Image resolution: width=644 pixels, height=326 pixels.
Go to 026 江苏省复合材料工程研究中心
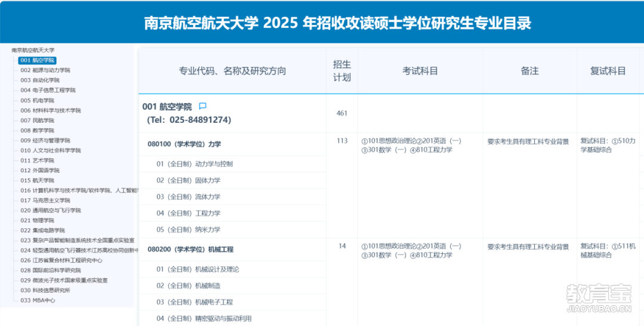(x=61, y=260)
